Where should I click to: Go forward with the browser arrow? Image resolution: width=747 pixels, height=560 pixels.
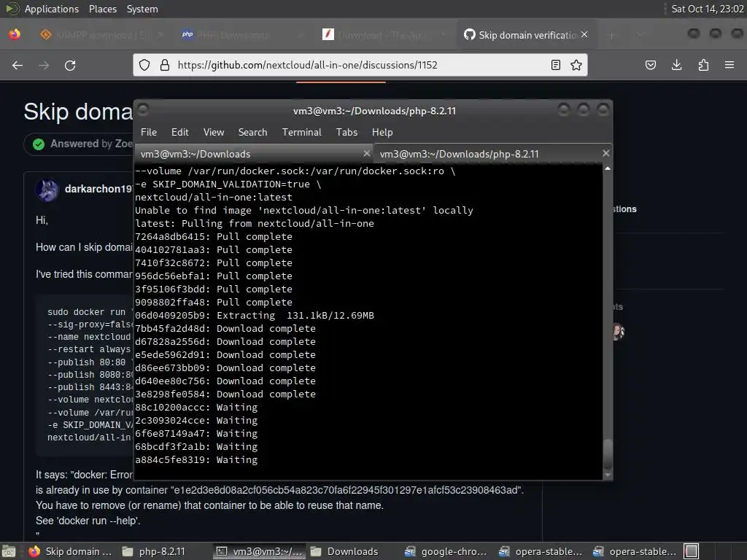44,65
